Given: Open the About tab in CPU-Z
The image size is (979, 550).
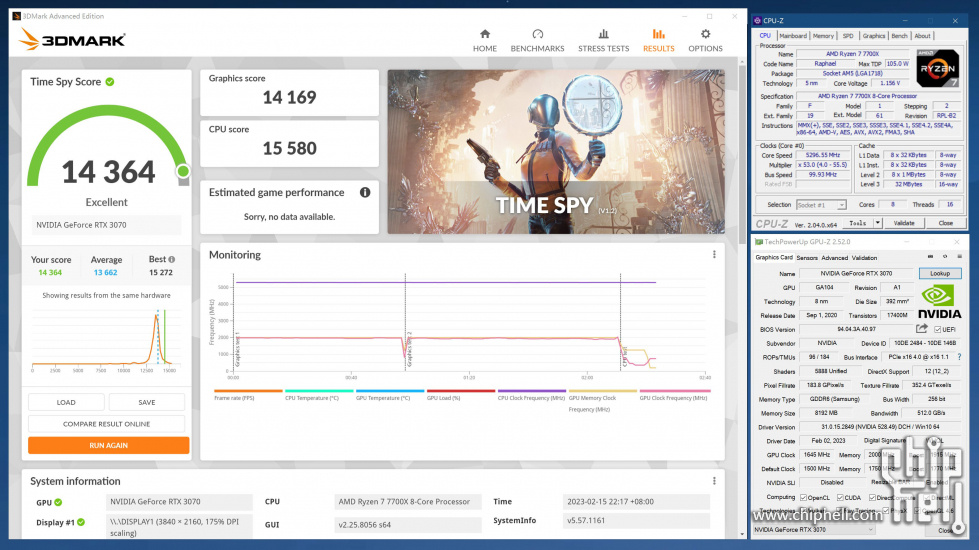Looking at the screenshot, I should (922, 36).
